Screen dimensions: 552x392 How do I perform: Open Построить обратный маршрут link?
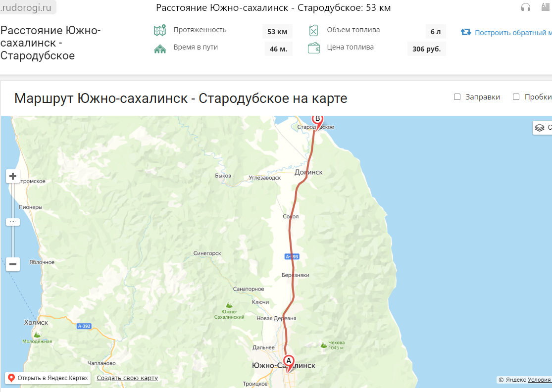click(513, 33)
